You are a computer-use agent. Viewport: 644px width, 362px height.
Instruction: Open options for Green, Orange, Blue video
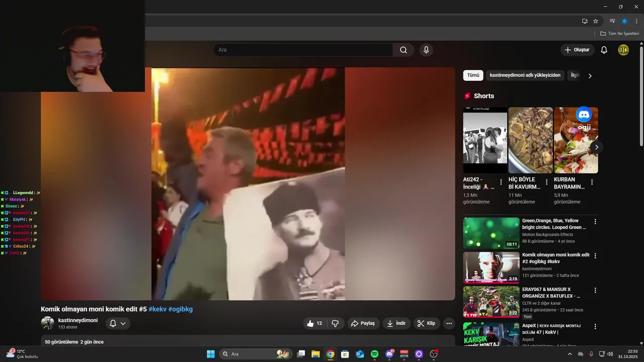(x=595, y=221)
